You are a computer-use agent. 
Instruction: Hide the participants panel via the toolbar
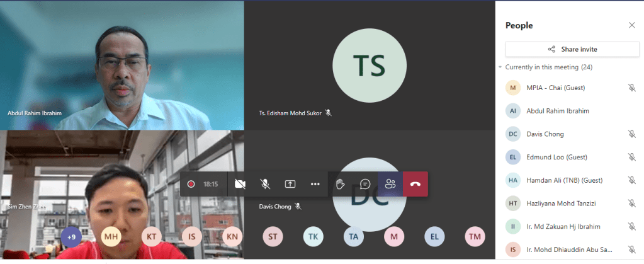point(390,184)
